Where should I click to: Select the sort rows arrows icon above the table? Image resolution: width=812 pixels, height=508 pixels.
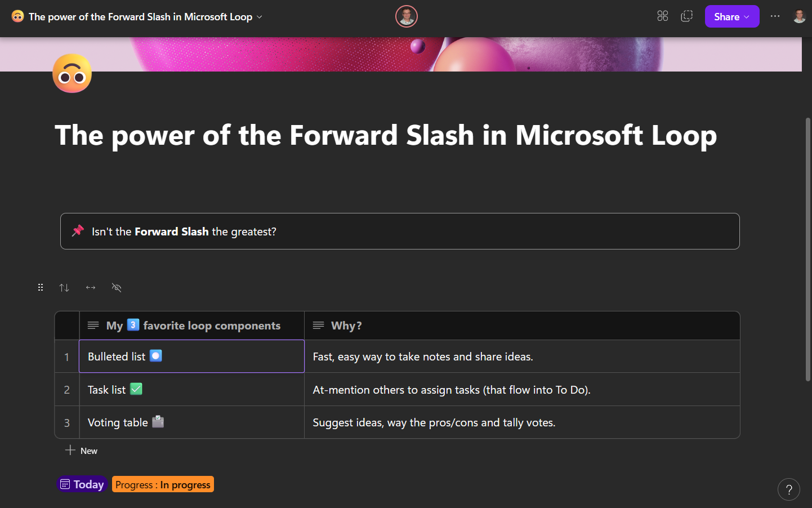pyautogui.click(x=64, y=287)
